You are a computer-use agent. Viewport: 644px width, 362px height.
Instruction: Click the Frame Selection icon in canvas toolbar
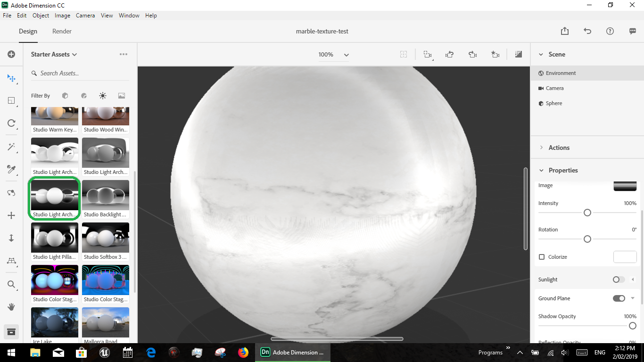coord(404,54)
